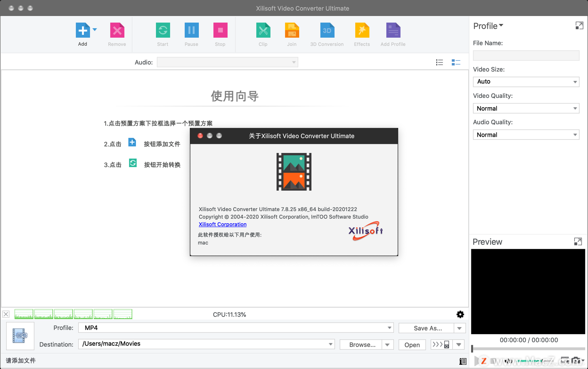
Task: Click the first CPU core usage graph
Action: (x=24, y=314)
